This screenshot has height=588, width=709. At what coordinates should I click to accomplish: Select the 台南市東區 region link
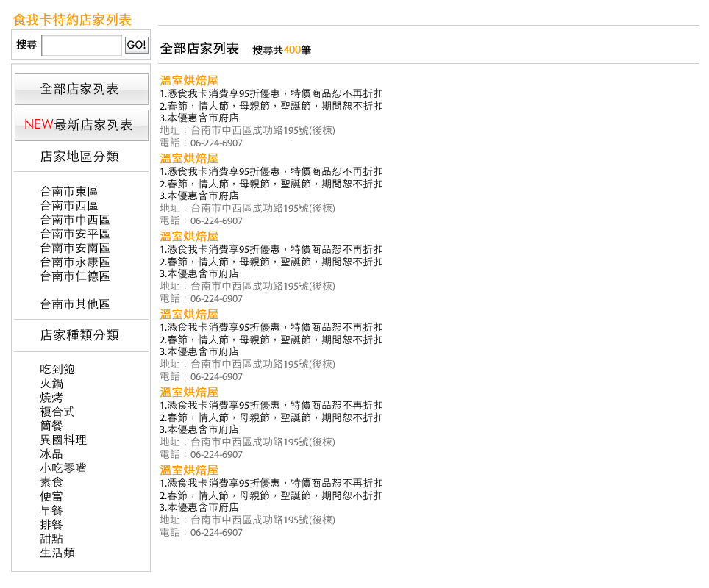tap(68, 192)
